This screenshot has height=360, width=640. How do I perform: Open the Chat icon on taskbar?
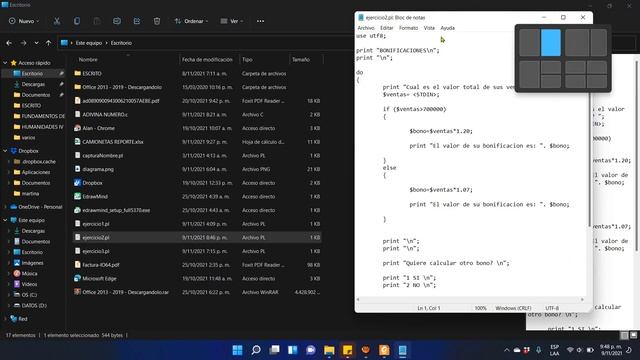click(311, 350)
